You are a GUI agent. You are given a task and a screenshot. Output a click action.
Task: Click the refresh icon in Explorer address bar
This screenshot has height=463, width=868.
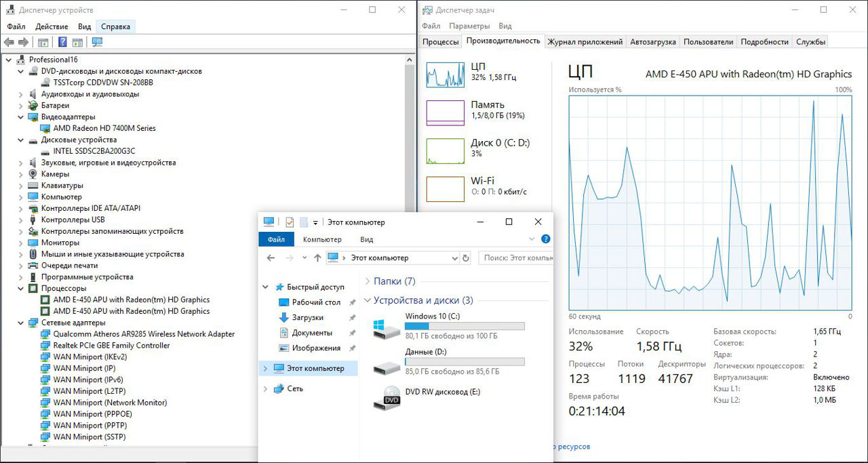click(466, 258)
